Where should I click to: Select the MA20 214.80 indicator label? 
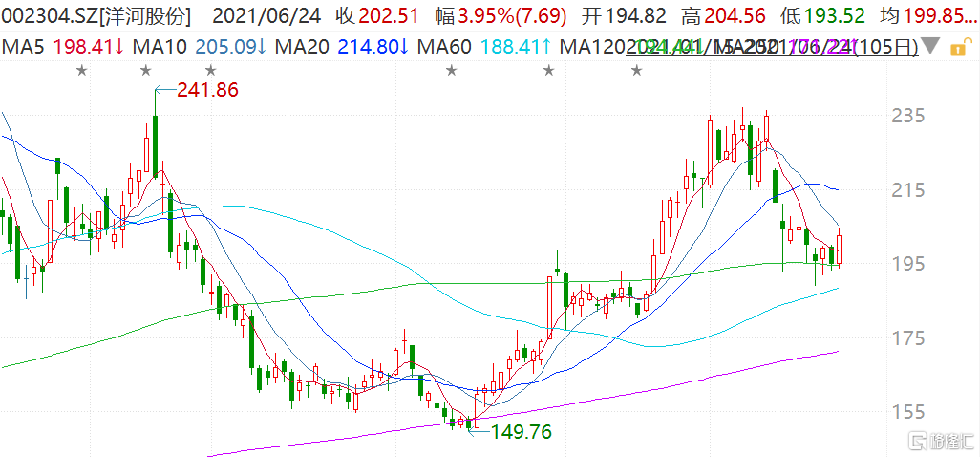[x=341, y=46]
